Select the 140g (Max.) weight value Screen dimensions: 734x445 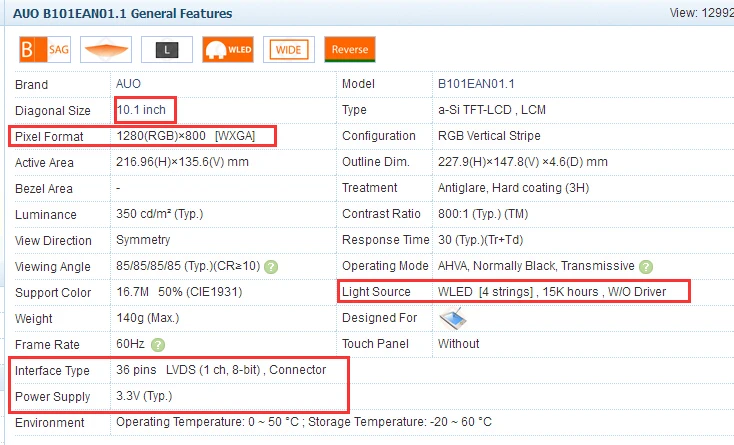(x=147, y=318)
